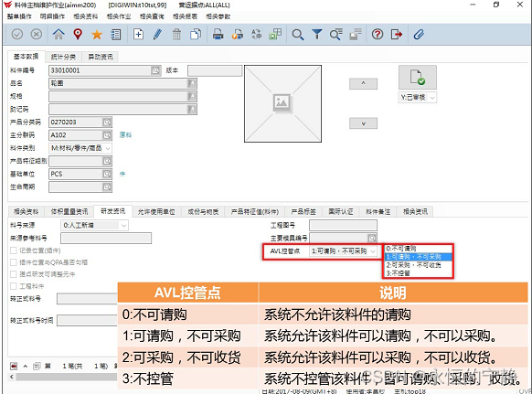Click the print toolbar icon
The width and height of the screenshot is (532, 394).
coord(218,34)
